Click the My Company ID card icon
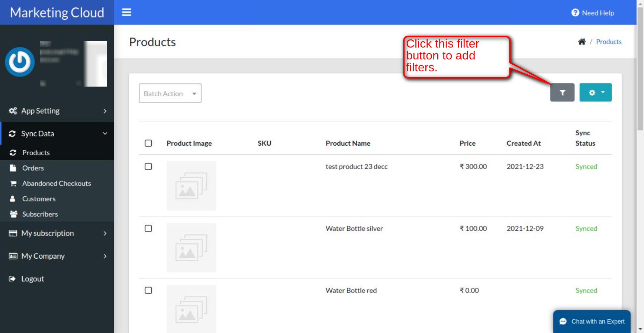Viewport: 644px width, 333px height. pyautogui.click(x=13, y=256)
